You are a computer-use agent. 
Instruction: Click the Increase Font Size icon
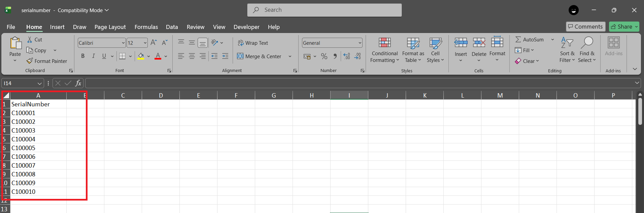tap(154, 42)
